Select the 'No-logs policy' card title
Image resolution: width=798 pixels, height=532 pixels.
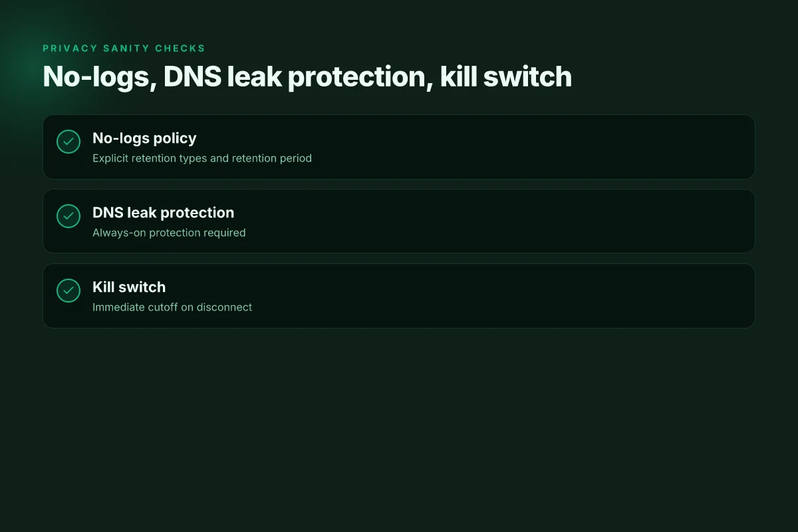click(x=144, y=138)
